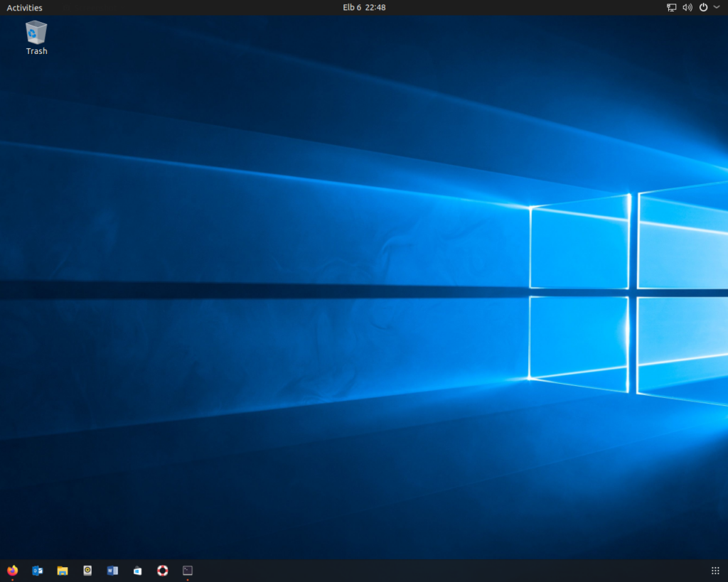Screen dimensions: 728x582
Task: Switch to the Terminal in dock
Action: coord(188,571)
